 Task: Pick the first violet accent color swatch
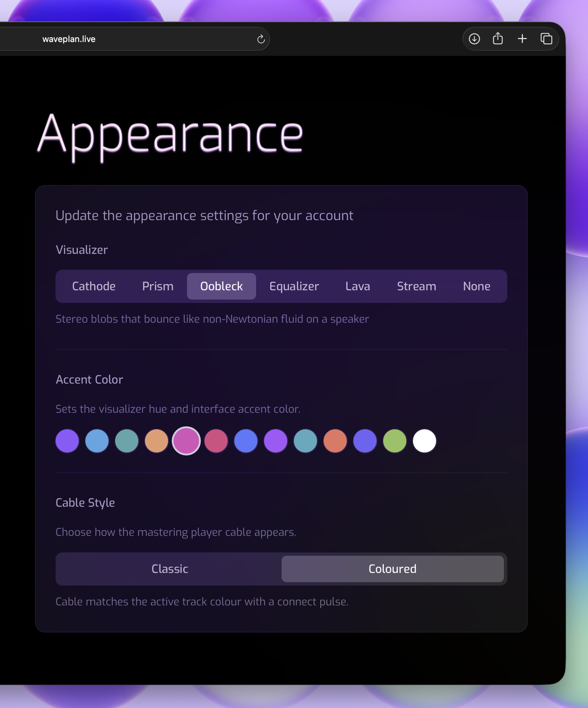click(x=67, y=441)
